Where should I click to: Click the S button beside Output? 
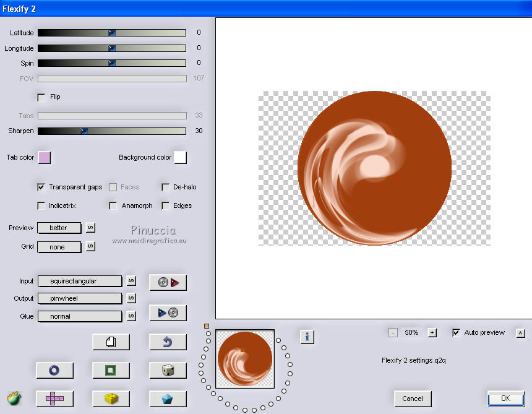pyautogui.click(x=131, y=298)
